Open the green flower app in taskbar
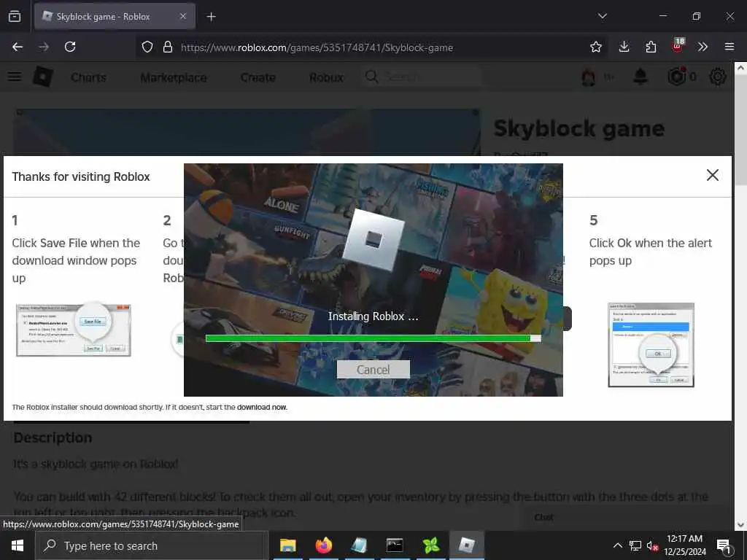The height and width of the screenshot is (560, 747). click(x=430, y=545)
